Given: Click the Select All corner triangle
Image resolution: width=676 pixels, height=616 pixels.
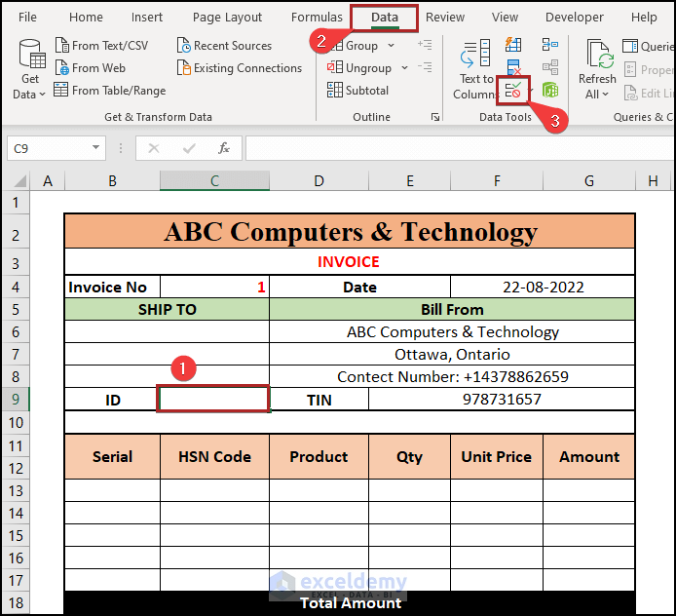Looking at the screenshot, I should coord(19,180).
